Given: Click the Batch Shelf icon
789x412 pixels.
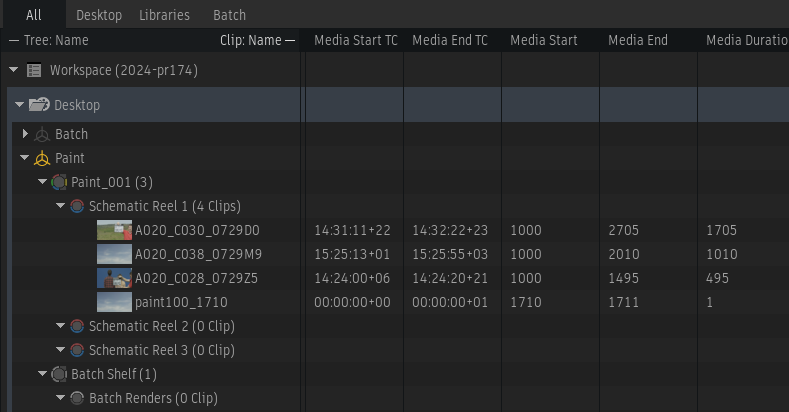Looking at the screenshot, I should tap(59, 374).
